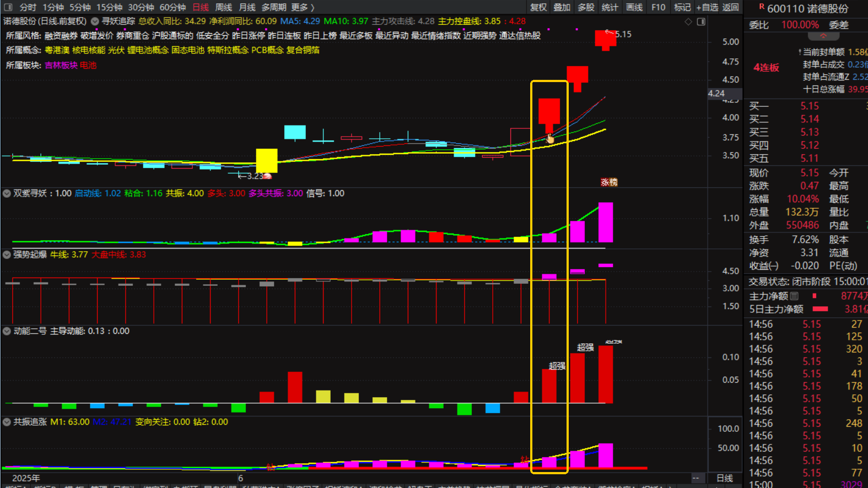Open the 强势起爆 indicator circle toggle
The height and width of the screenshot is (488, 868).
point(7,254)
